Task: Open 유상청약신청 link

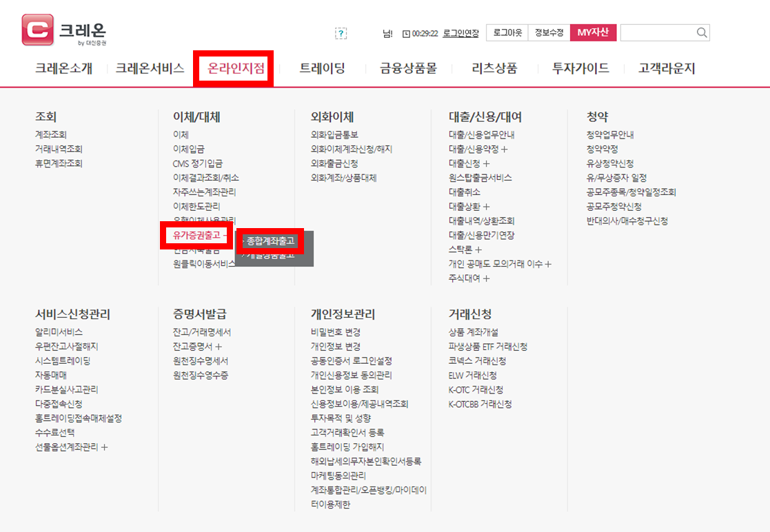Action: 610,163
